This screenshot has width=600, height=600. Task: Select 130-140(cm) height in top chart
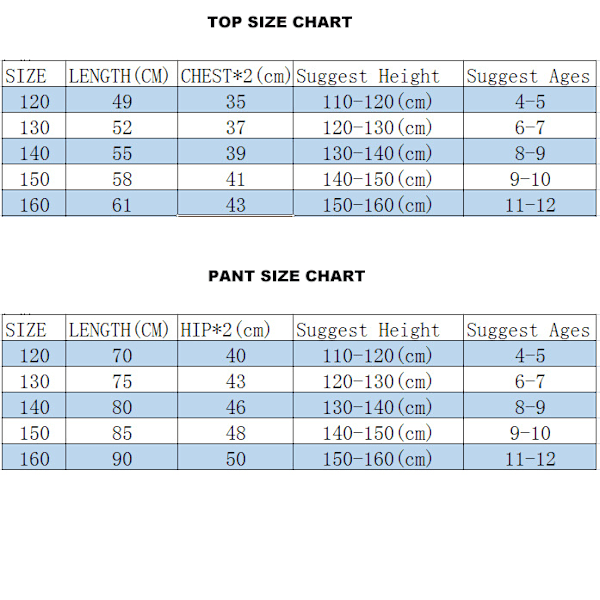pyautogui.click(x=377, y=153)
